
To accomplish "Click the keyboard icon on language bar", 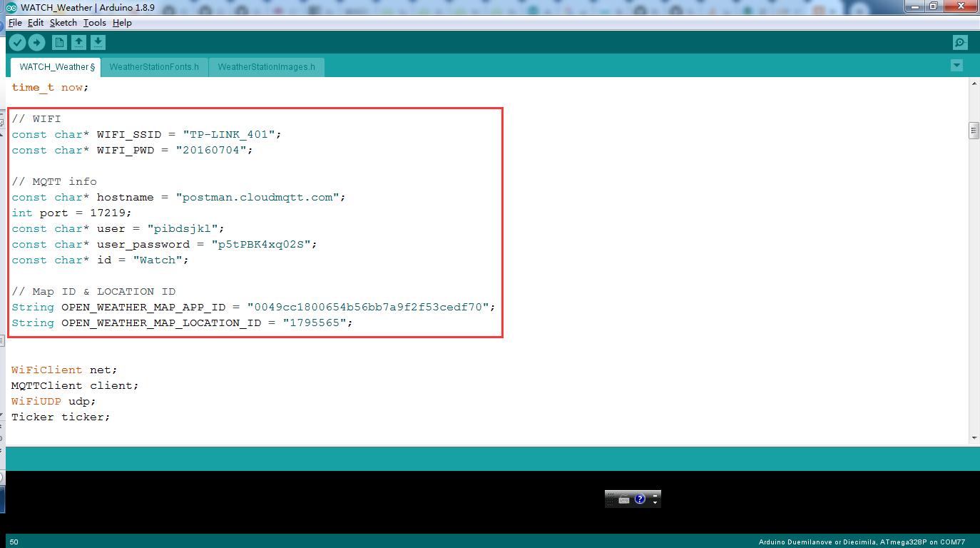I will click(x=624, y=499).
